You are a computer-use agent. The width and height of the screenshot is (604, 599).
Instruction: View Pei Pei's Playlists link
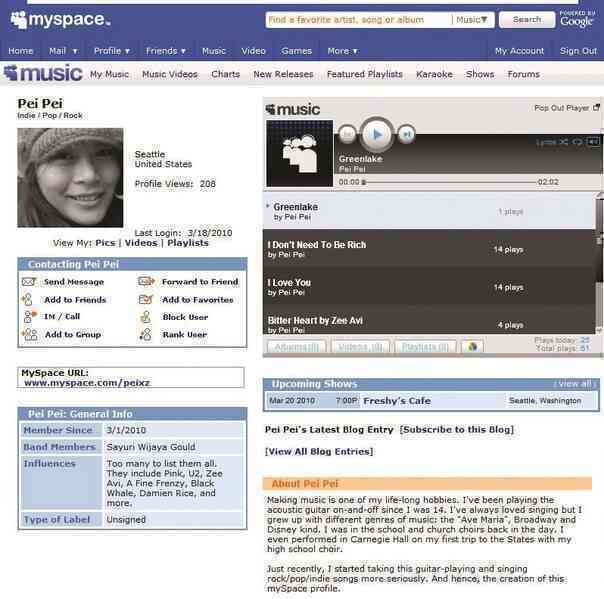coord(188,243)
